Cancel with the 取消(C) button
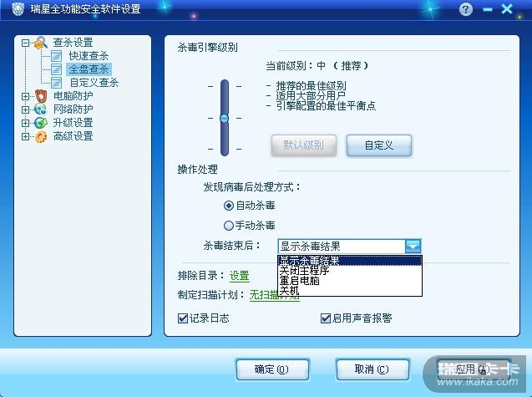This screenshot has width=532, height=397. point(372,369)
